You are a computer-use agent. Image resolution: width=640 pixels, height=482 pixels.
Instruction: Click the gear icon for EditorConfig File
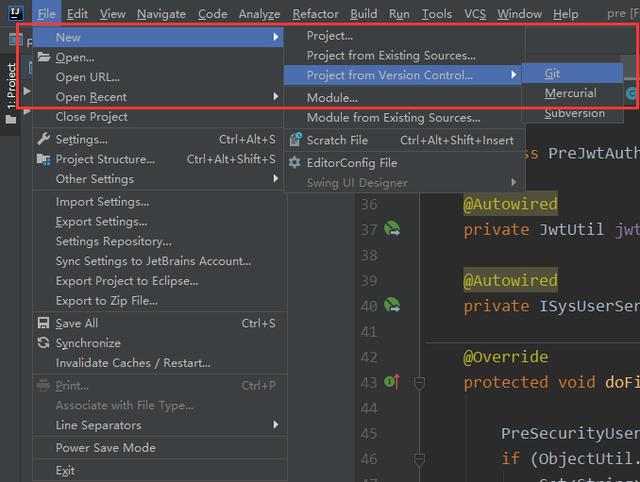tap(295, 162)
